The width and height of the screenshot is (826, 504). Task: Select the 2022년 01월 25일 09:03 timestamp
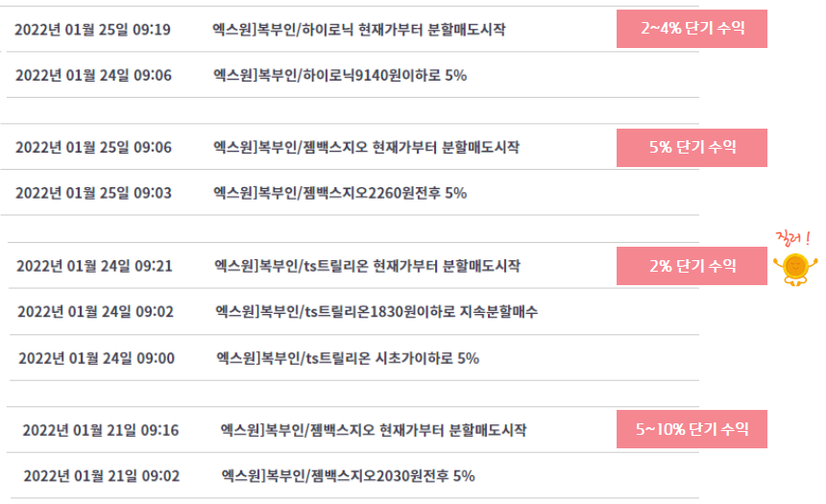pyautogui.click(x=93, y=193)
